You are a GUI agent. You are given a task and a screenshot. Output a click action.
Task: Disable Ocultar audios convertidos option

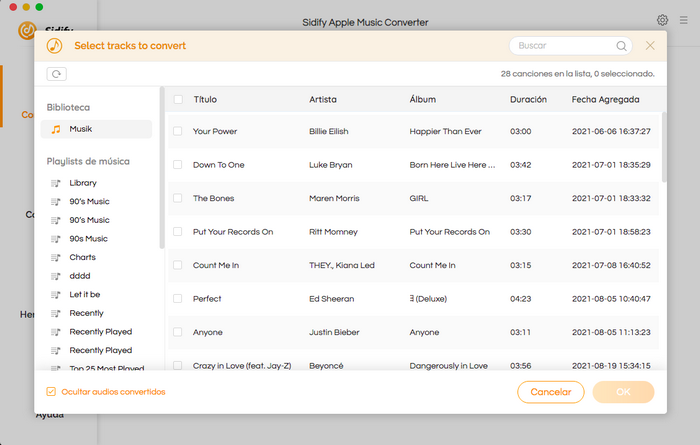[51, 392]
